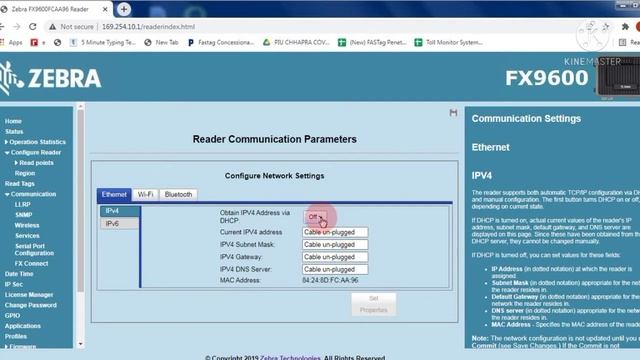The height and width of the screenshot is (360, 640).
Task: Open SNMP settings
Action: (x=23, y=215)
